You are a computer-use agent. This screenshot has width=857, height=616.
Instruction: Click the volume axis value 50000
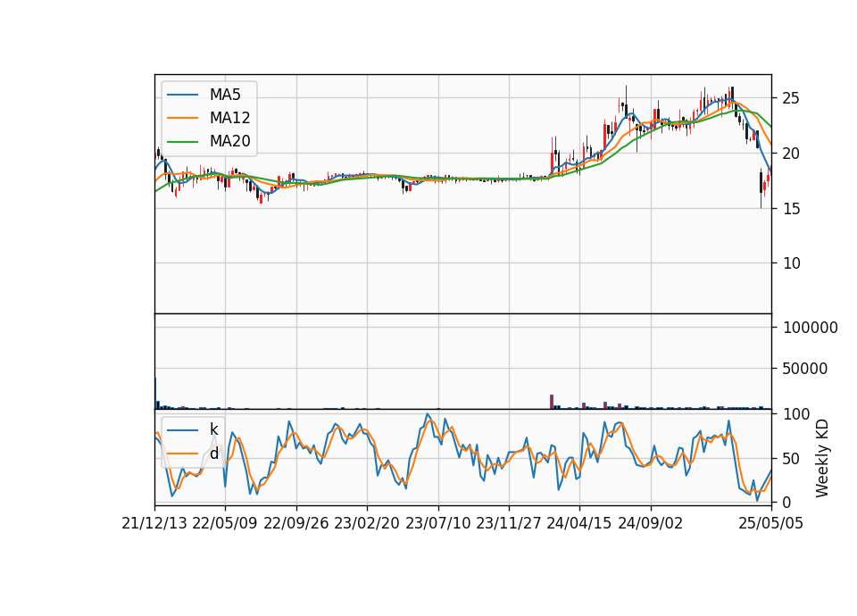click(x=805, y=369)
